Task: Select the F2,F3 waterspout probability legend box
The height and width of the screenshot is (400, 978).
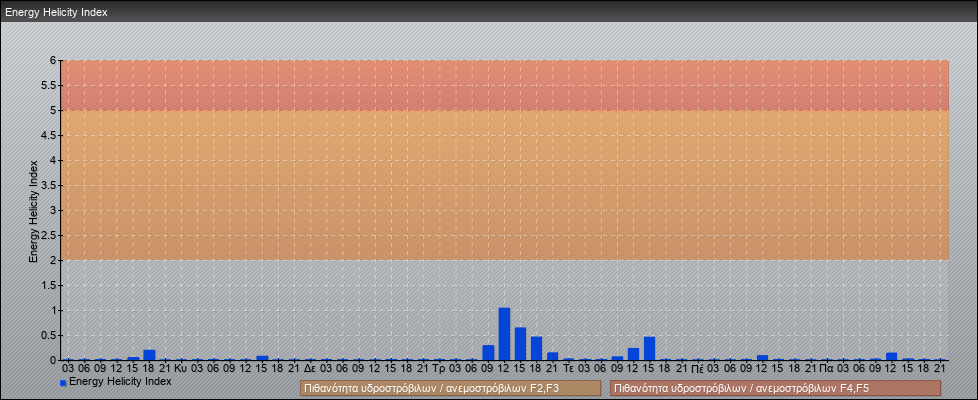Action: (x=450, y=388)
